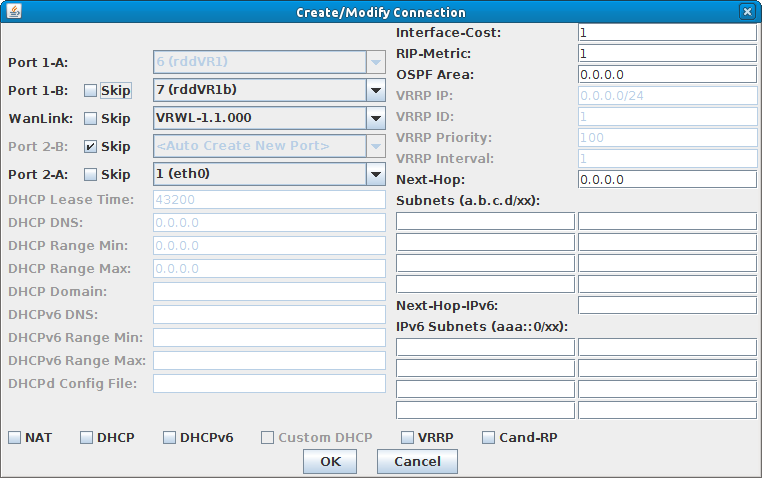762x478 pixels.
Task: Close the Create/Modify Connection dialog
Action: pos(747,11)
